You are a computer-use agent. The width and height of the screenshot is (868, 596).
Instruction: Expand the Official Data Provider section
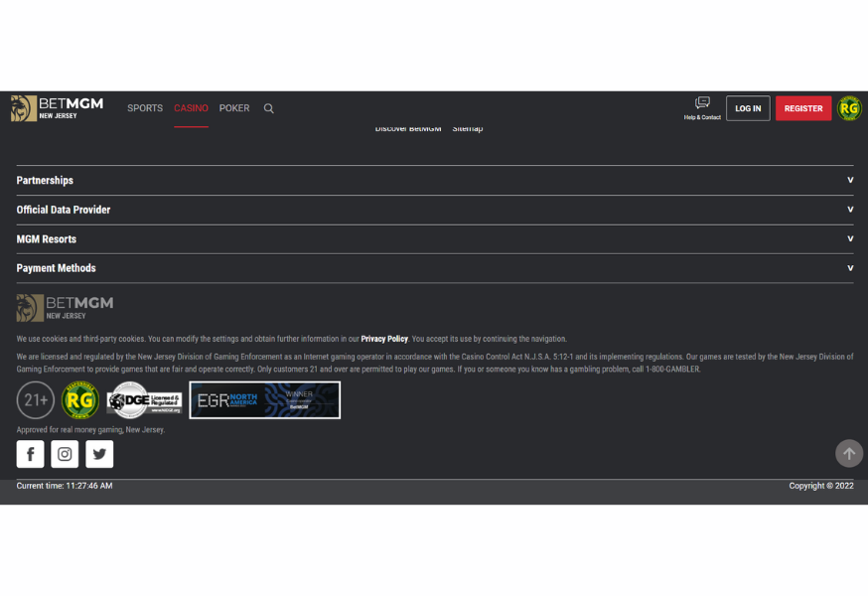coord(435,210)
